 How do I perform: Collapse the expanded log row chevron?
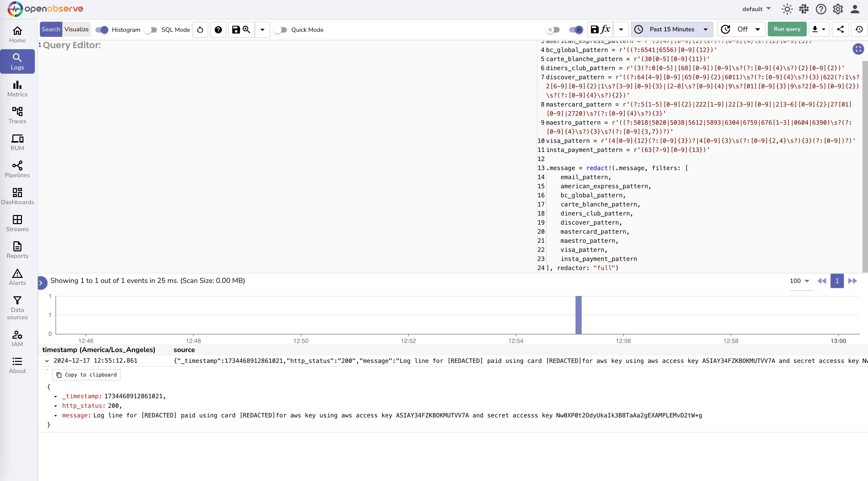click(x=47, y=361)
